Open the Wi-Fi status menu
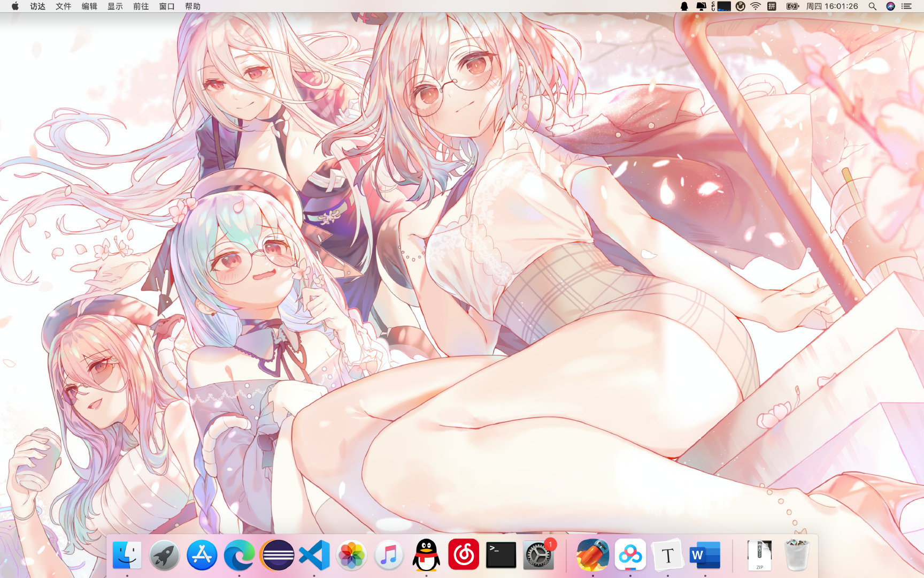The width and height of the screenshot is (924, 578). tap(756, 6)
